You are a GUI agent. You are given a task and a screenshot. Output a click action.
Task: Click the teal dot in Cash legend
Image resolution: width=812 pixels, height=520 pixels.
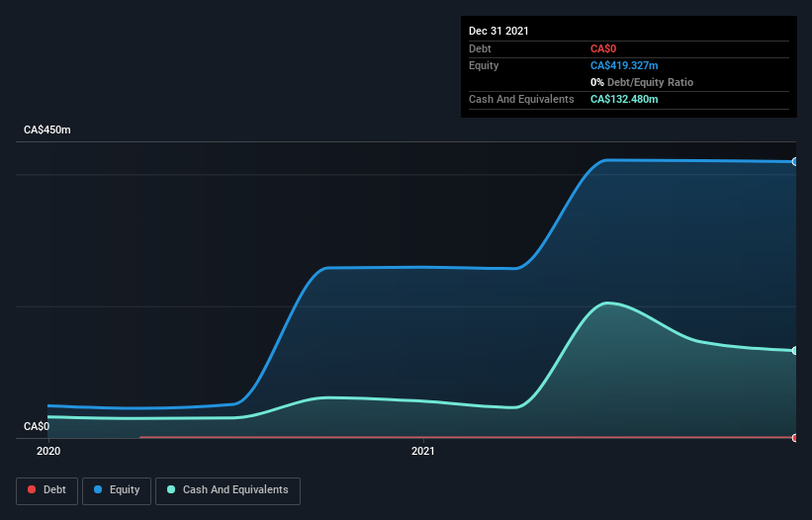171,489
